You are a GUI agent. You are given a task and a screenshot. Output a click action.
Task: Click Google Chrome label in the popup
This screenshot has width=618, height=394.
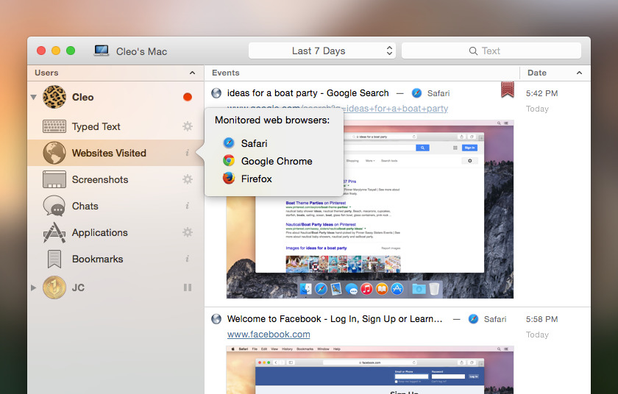(x=277, y=161)
